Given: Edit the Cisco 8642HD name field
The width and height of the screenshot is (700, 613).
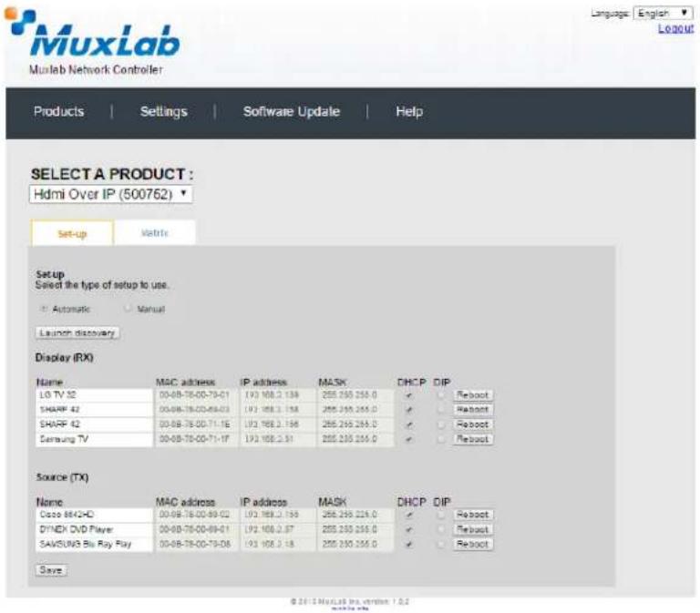Looking at the screenshot, I should [94, 515].
